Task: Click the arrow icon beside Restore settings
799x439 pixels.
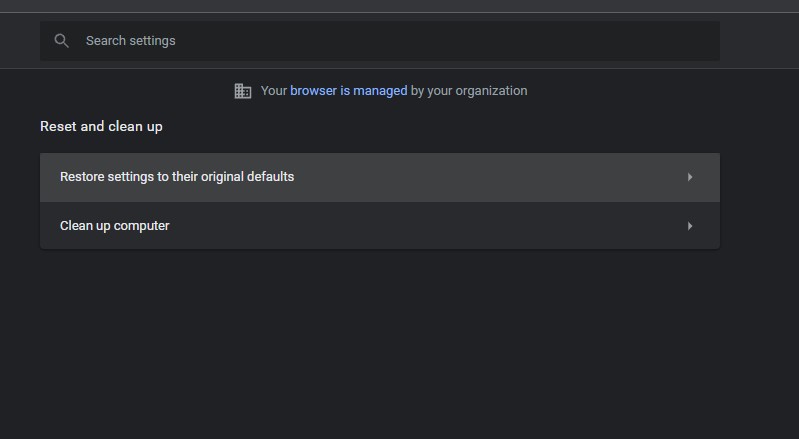Action: click(x=690, y=177)
